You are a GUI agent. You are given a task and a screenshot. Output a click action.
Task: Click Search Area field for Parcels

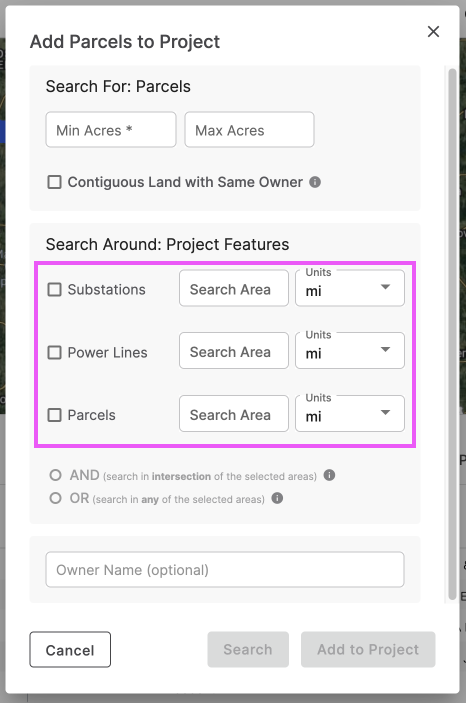pyautogui.click(x=234, y=413)
